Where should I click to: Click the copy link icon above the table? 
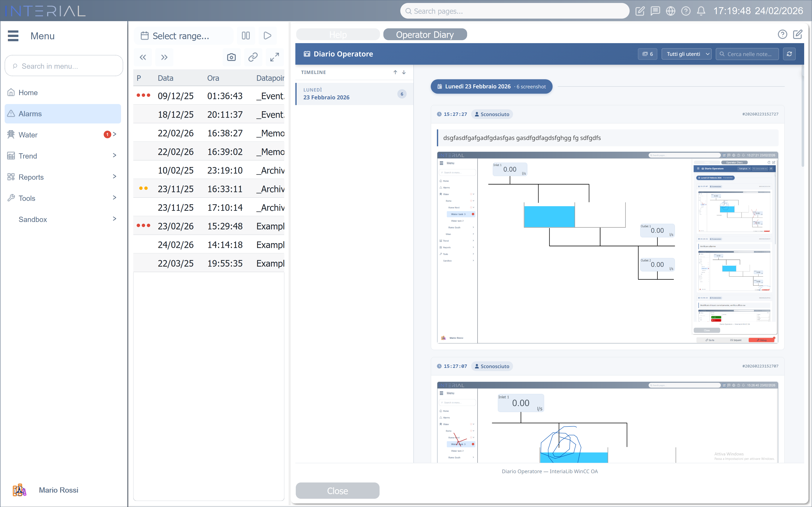point(253,57)
